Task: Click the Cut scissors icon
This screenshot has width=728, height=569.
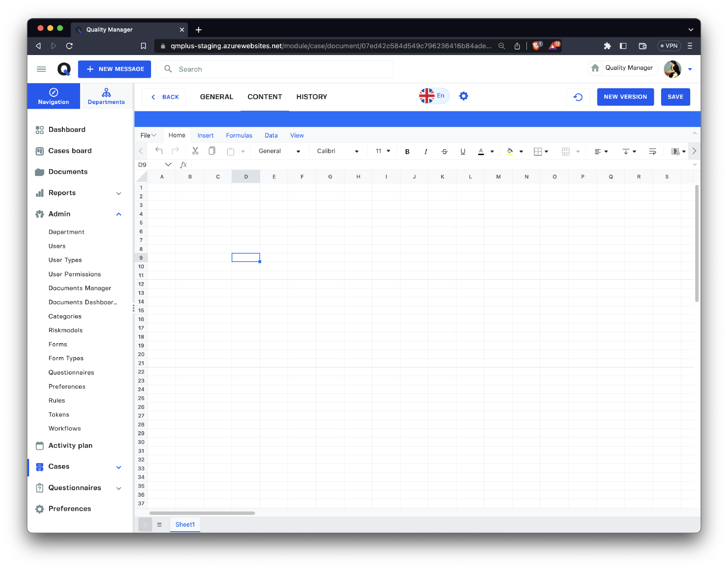Action: click(x=195, y=151)
